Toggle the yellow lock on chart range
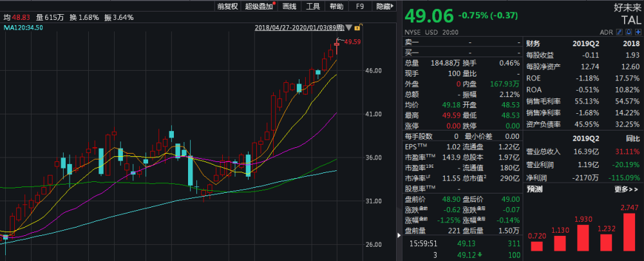 coord(357,28)
